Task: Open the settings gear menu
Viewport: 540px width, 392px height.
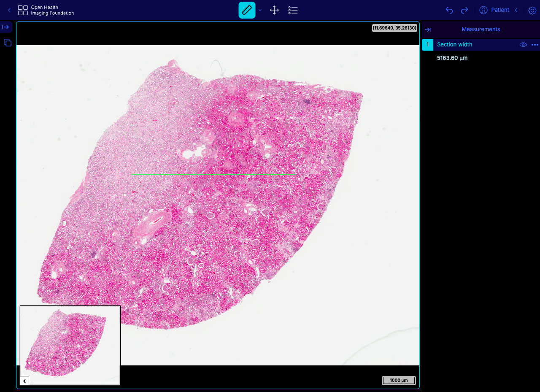Action: point(532,10)
